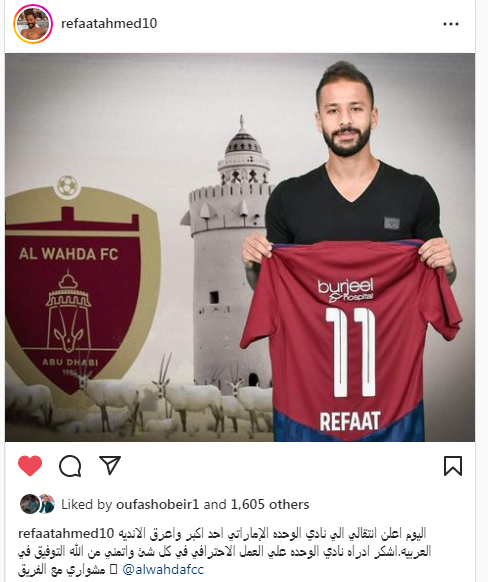
Task: Click refaatahmed10 username in the caption
Action: (66, 533)
